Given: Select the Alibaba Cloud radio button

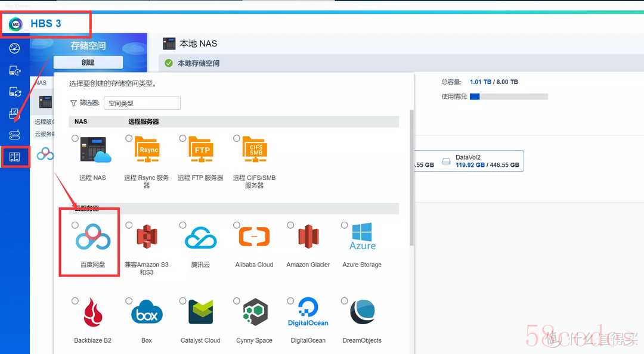Looking at the screenshot, I should [x=237, y=225].
